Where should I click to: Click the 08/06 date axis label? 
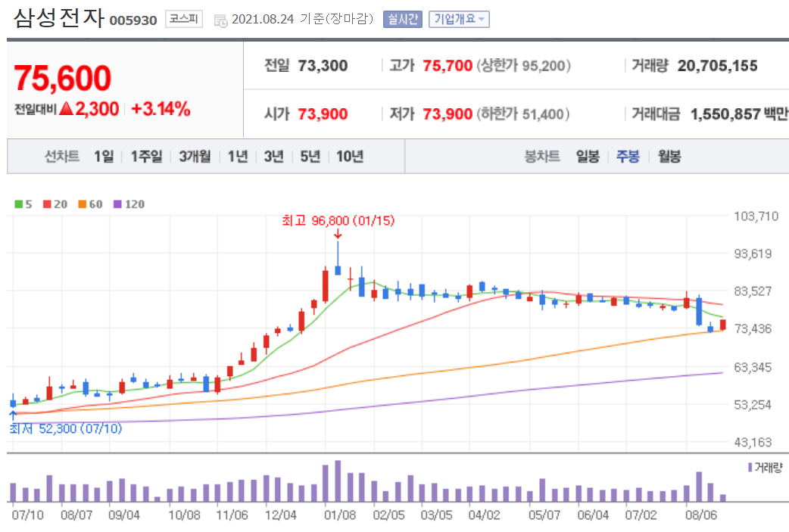tap(701, 515)
